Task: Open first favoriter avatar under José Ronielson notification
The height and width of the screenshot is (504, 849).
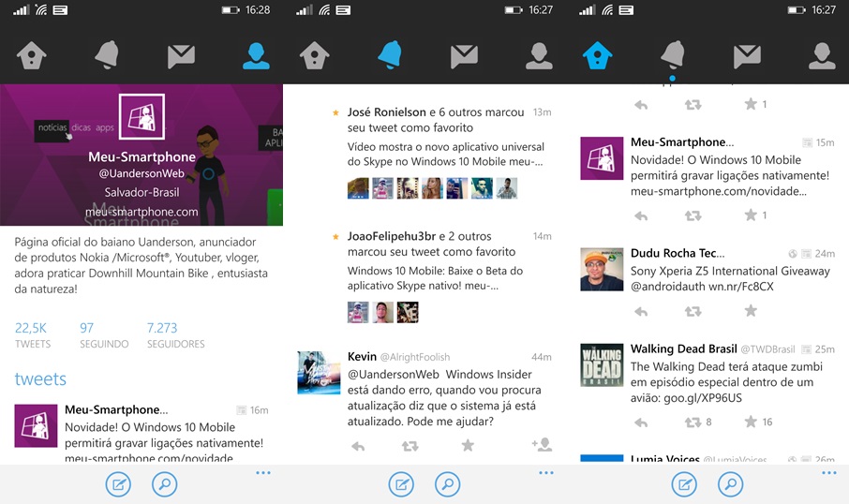Action: 358,188
